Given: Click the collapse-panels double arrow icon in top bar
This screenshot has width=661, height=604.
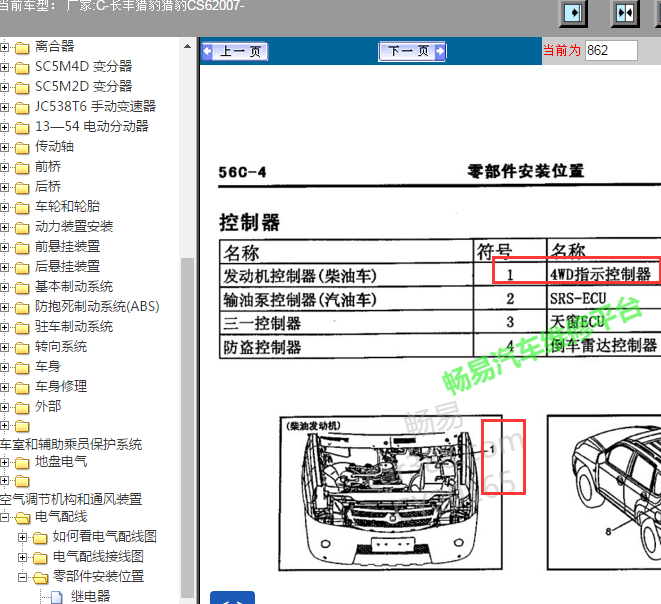Looking at the screenshot, I should click(x=625, y=13).
